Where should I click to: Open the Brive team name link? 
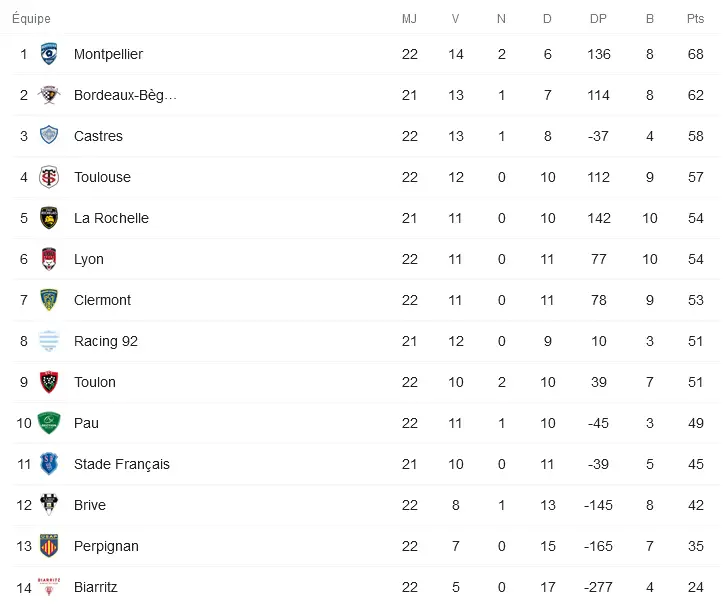[x=89, y=505]
